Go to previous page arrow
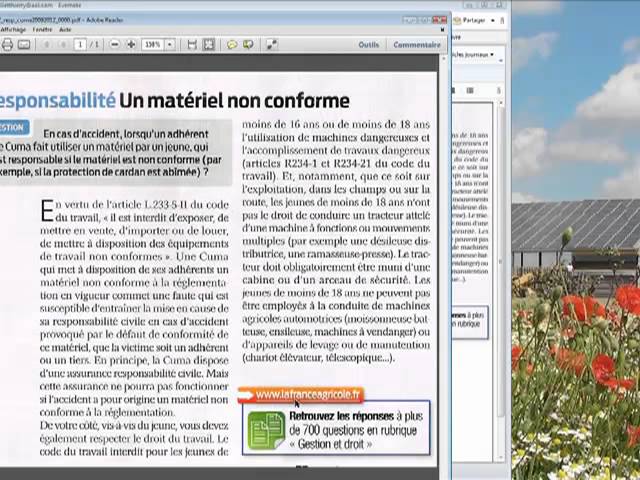The width and height of the screenshot is (640, 480). pos(47,44)
